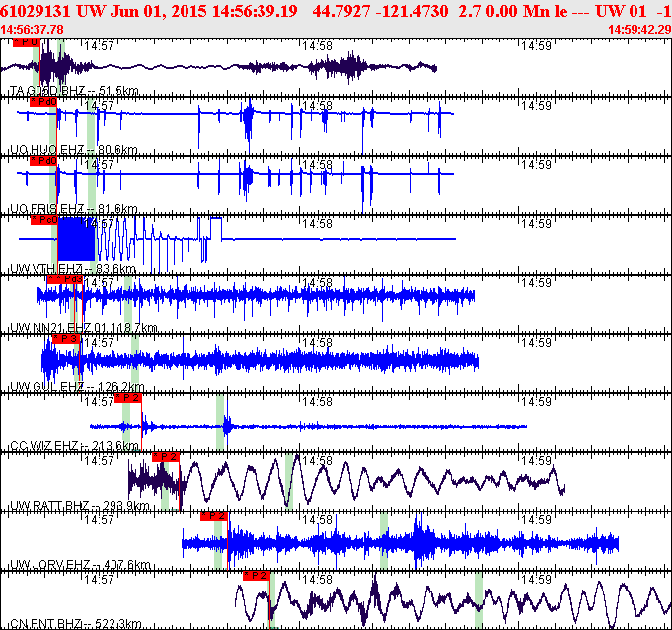Click the 14:58 time label on UW RATT trace
The height and width of the screenshot is (630, 672).
click(x=318, y=461)
